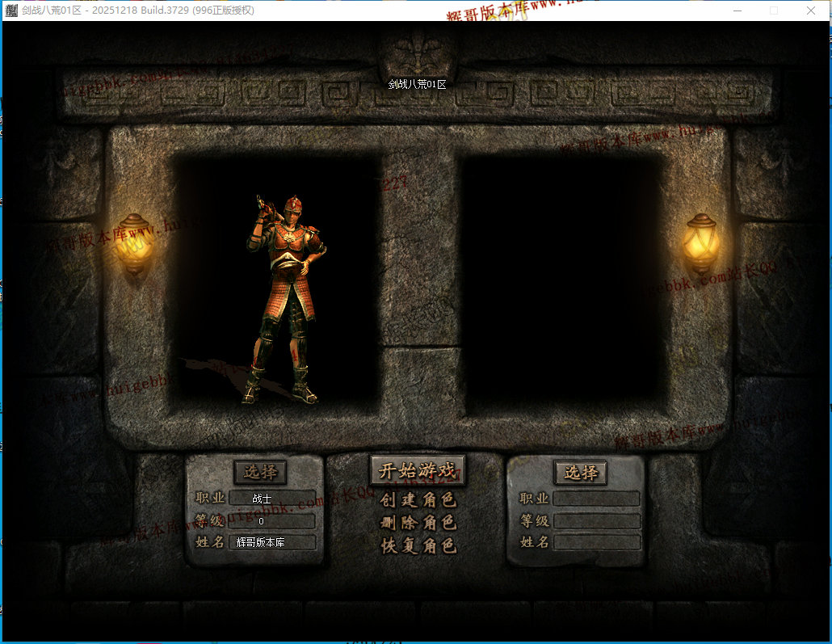Click the 职业 field showing 战士
The height and width of the screenshot is (644, 832).
[x=272, y=499]
